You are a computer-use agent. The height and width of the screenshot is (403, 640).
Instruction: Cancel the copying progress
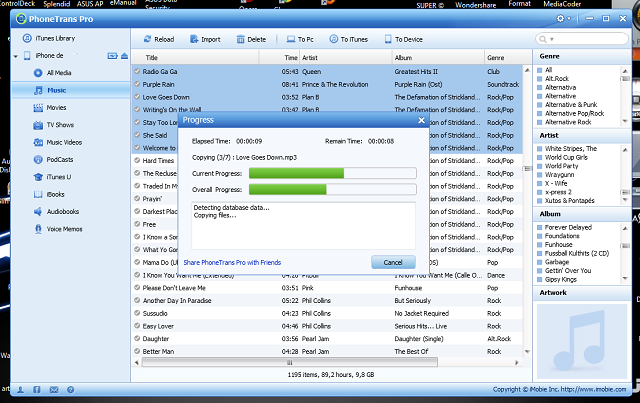coord(393,262)
